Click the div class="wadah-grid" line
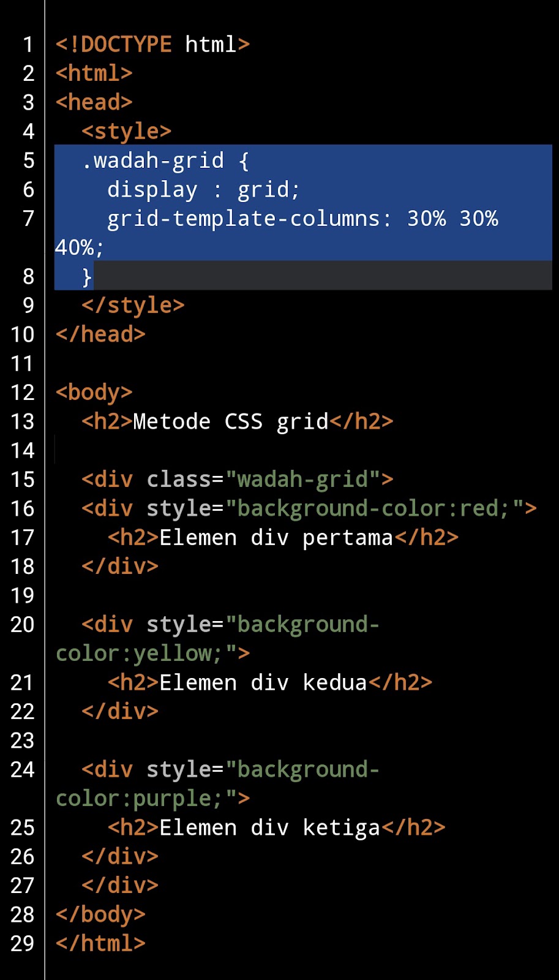This screenshot has width=559, height=980. pyautogui.click(x=238, y=480)
